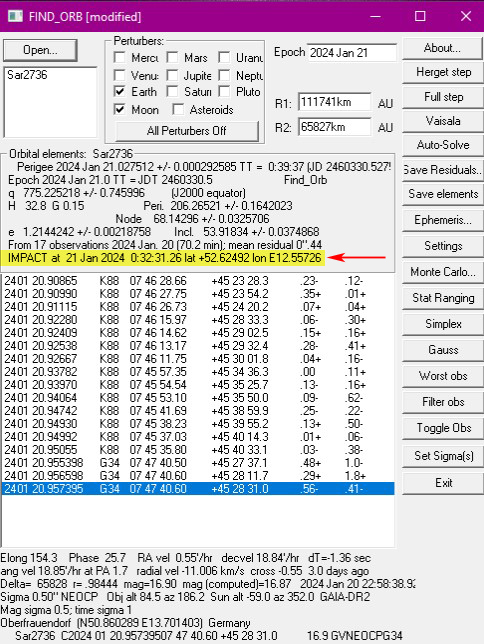Uncheck the Moon perturber
Image resolution: width=484 pixels, height=644 pixels.
[x=120, y=110]
